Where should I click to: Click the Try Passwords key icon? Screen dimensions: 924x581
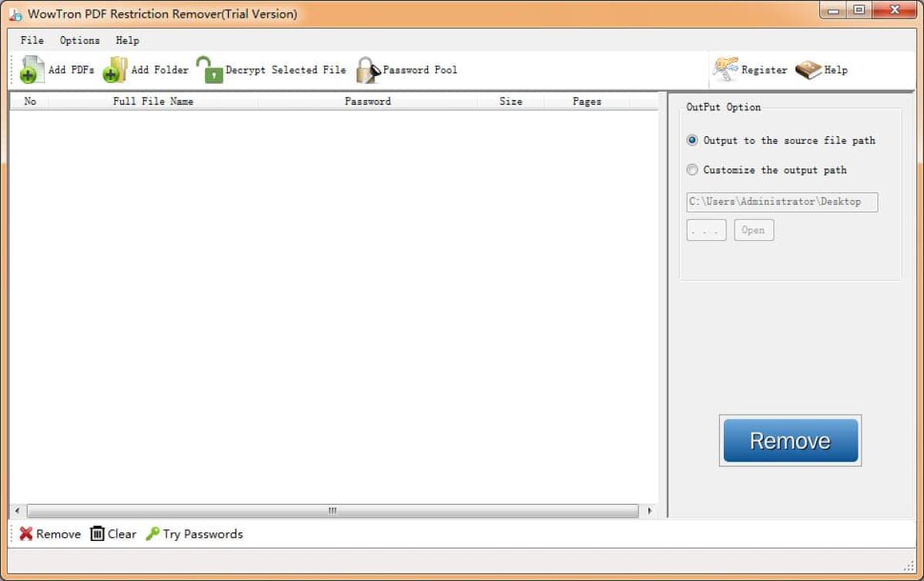(152, 533)
